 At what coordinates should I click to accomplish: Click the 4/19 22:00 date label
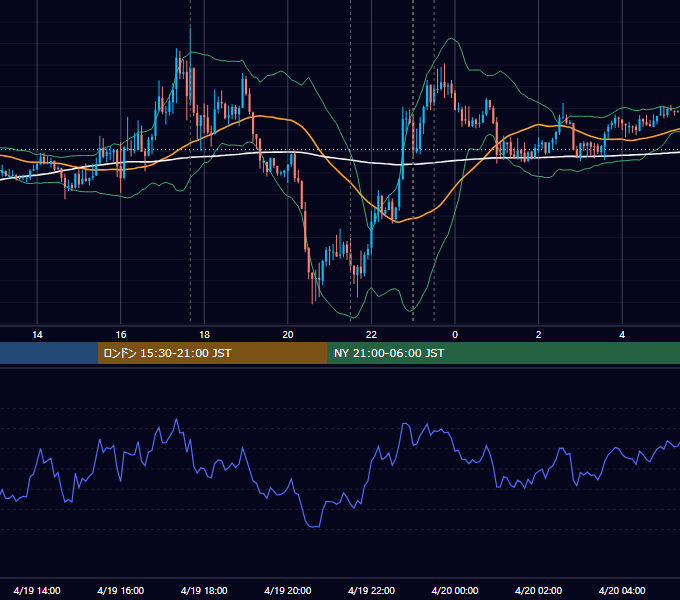pyautogui.click(x=371, y=590)
